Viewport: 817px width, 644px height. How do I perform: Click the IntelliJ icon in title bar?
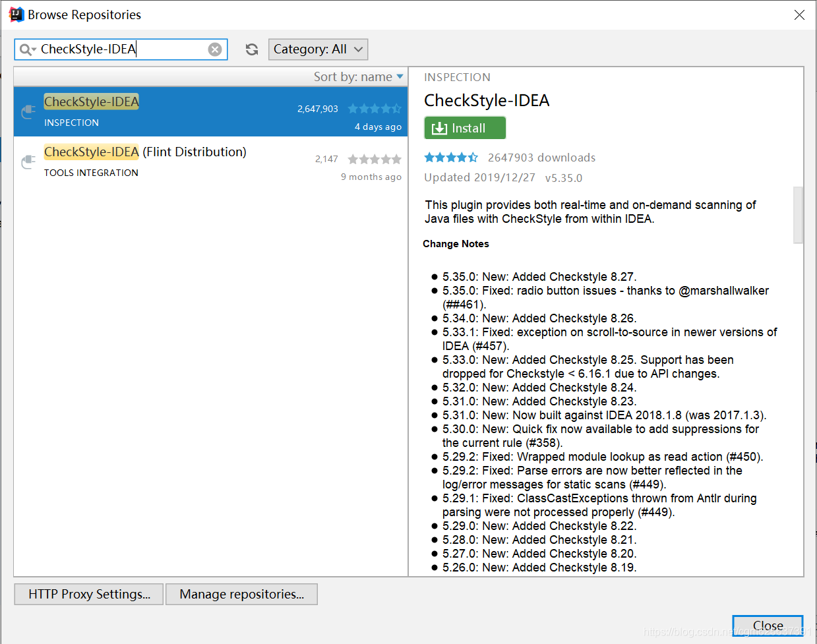[16, 15]
